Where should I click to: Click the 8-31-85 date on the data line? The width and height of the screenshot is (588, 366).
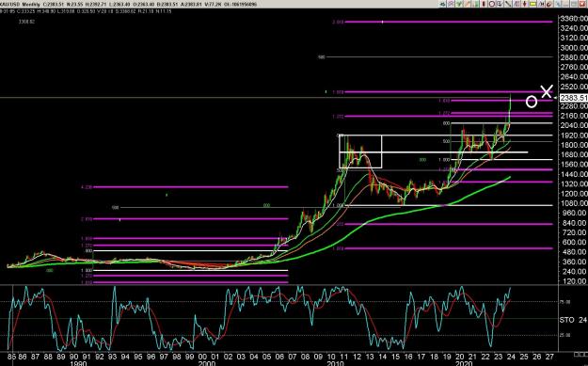point(7,11)
